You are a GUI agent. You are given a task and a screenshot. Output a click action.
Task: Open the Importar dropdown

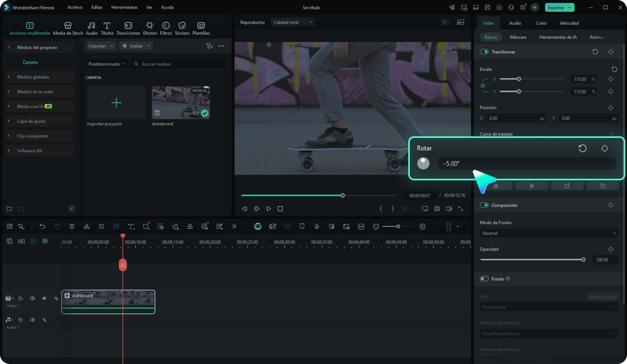[101, 46]
